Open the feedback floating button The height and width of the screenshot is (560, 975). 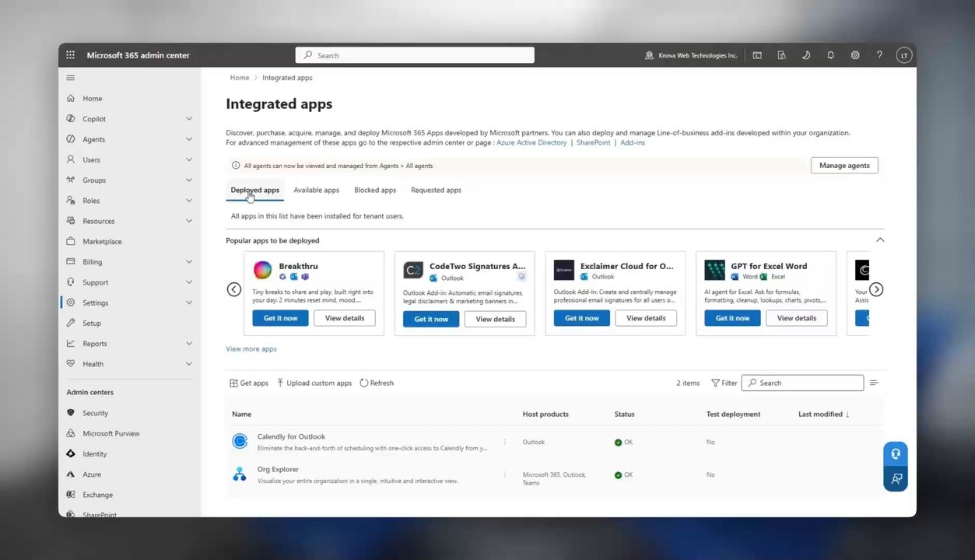point(896,479)
